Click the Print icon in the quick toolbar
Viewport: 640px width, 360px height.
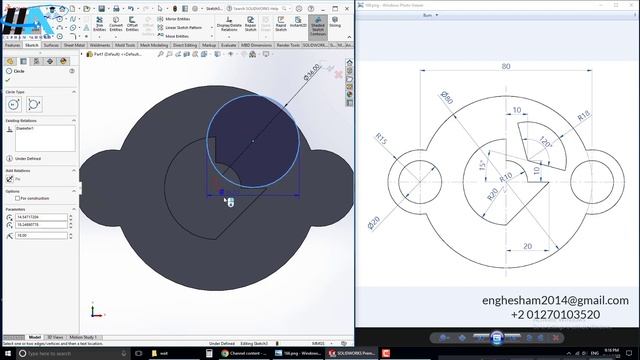(116, 9)
